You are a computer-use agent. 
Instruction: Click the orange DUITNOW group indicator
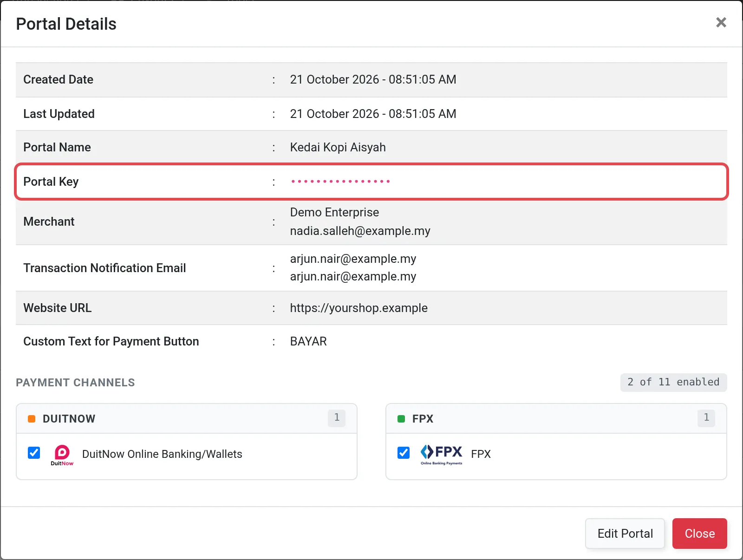(x=32, y=419)
